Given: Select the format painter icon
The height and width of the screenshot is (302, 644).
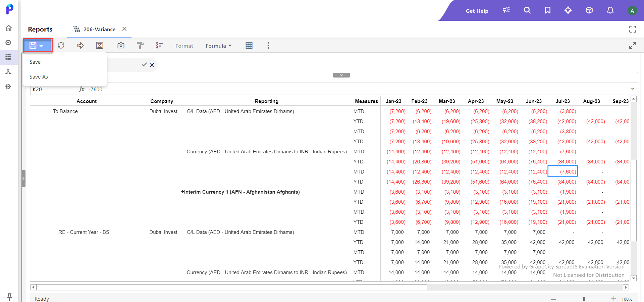Looking at the screenshot, I should click(140, 45).
